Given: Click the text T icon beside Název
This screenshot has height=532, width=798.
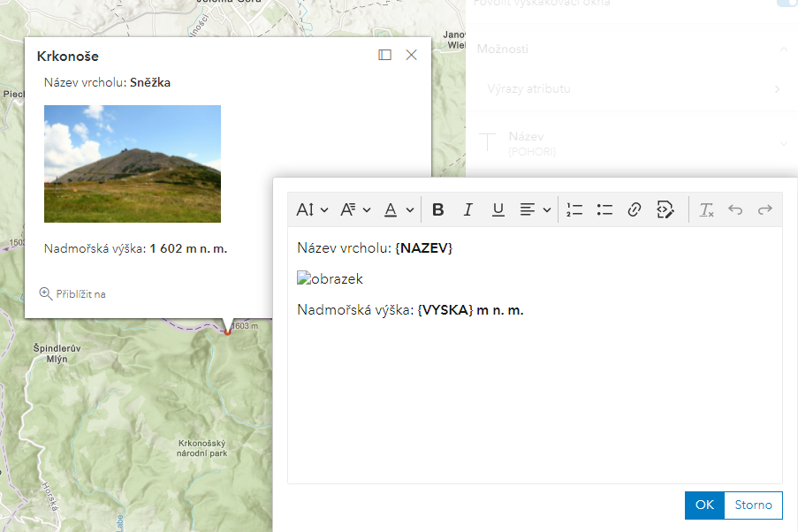Looking at the screenshot, I should pyautogui.click(x=488, y=142).
